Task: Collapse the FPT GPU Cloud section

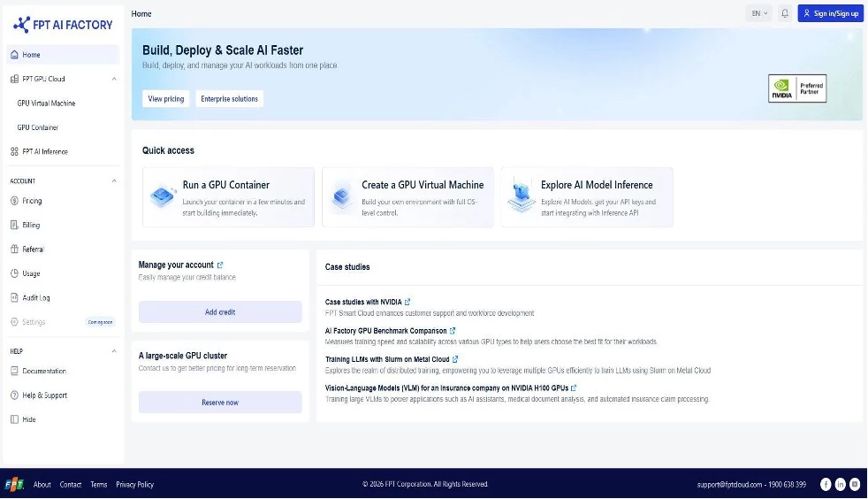Action: coord(114,80)
